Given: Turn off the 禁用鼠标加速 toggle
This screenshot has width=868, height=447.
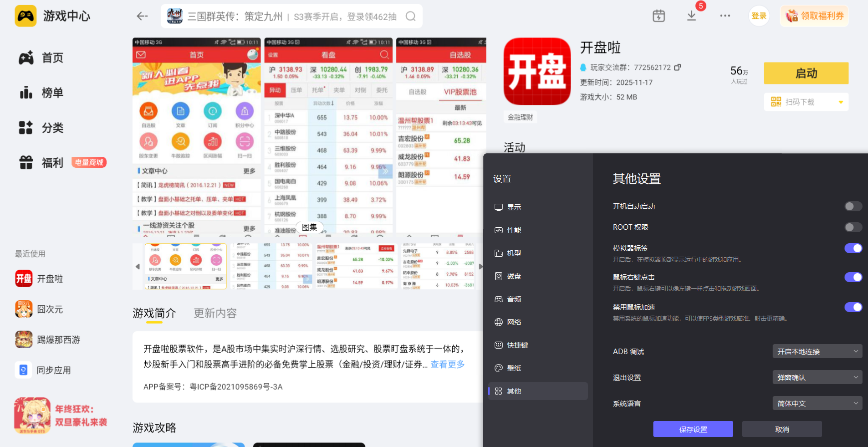Looking at the screenshot, I should 853,307.
